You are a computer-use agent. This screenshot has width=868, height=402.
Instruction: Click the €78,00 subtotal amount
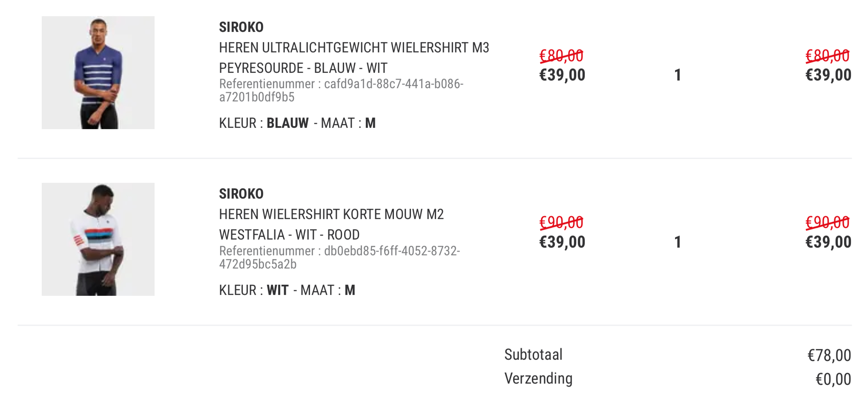pos(829,356)
